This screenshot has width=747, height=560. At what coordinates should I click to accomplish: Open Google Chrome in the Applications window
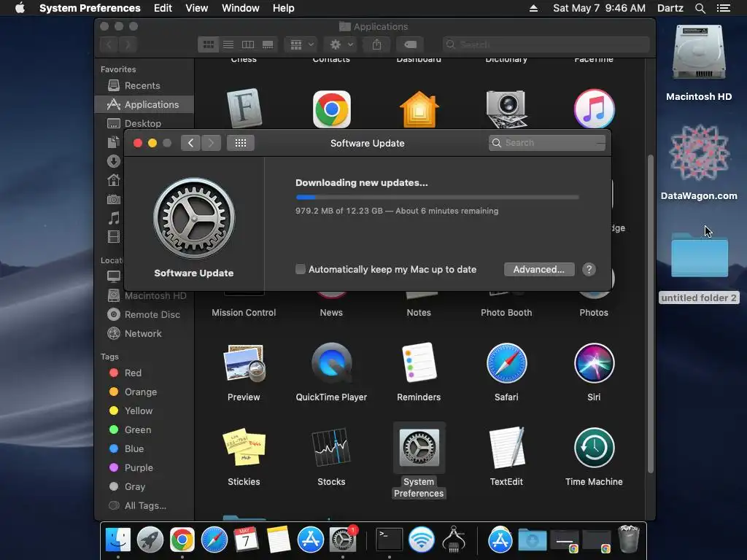click(332, 109)
